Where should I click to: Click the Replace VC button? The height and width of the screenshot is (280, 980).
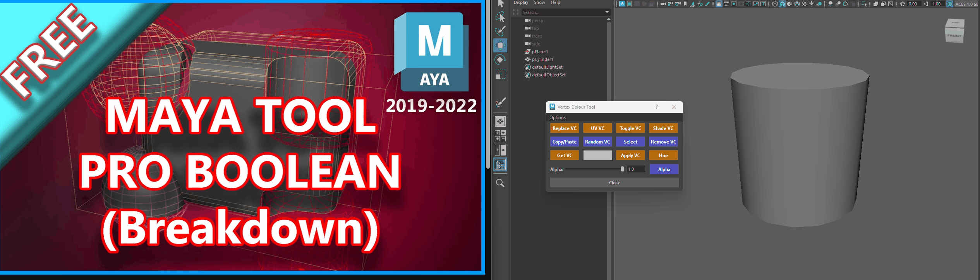coord(565,128)
